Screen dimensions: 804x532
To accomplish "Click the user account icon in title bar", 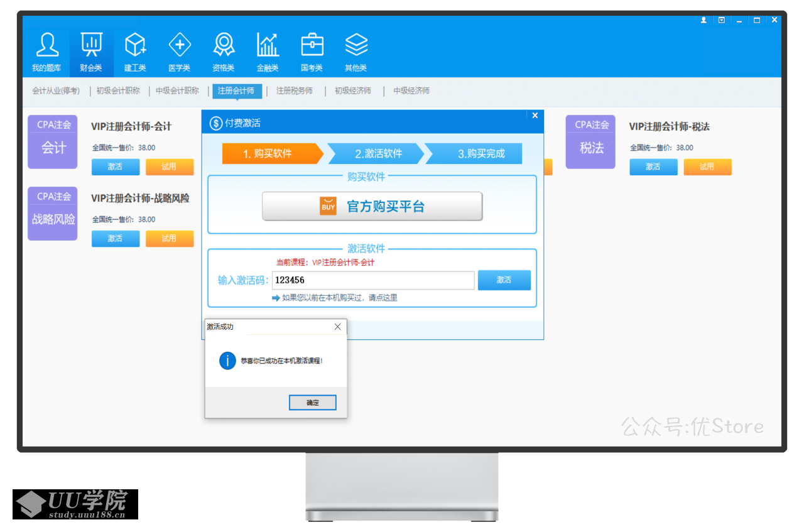I will pyautogui.click(x=703, y=20).
